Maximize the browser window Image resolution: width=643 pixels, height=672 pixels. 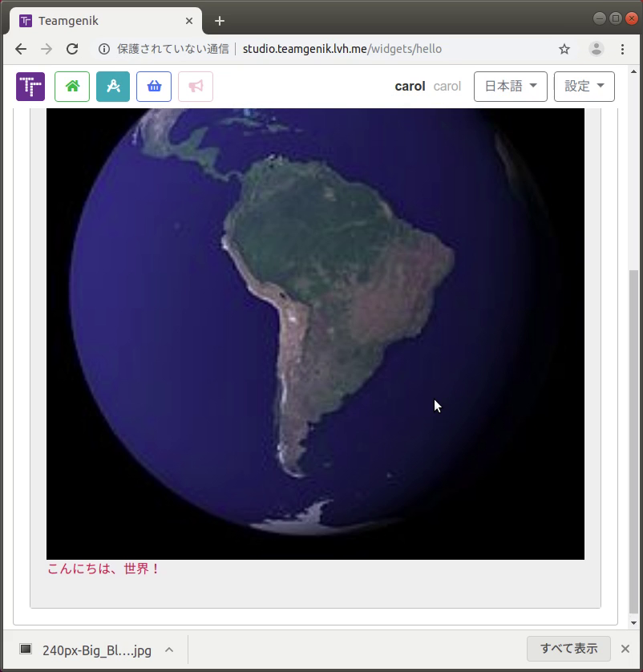point(616,18)
